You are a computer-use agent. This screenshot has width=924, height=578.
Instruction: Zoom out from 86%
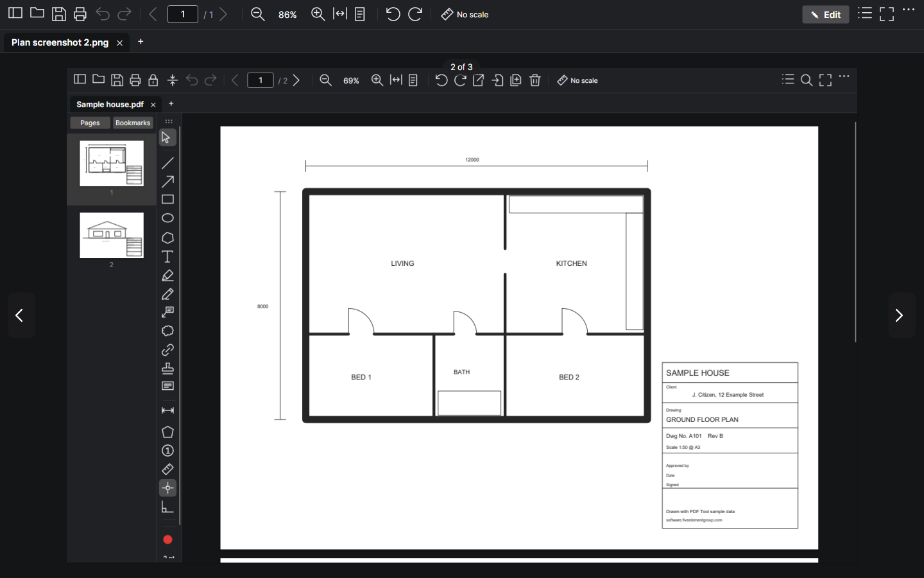(258, 14)
